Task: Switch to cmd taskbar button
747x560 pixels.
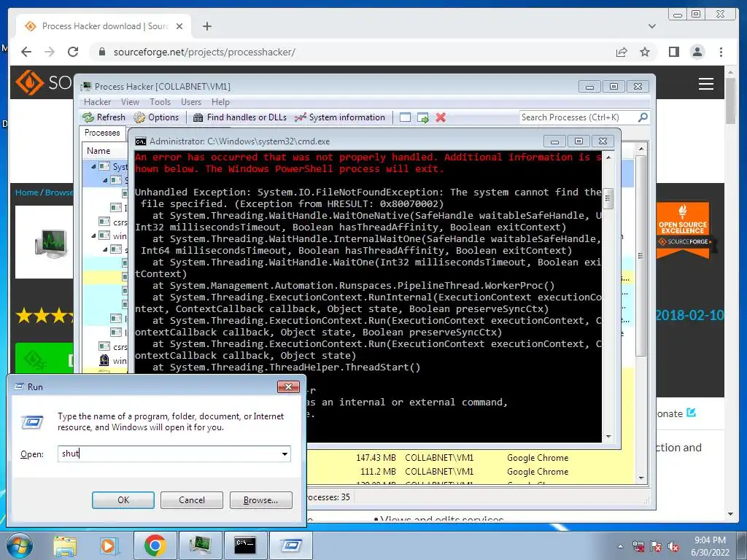Action: point(245,545)
